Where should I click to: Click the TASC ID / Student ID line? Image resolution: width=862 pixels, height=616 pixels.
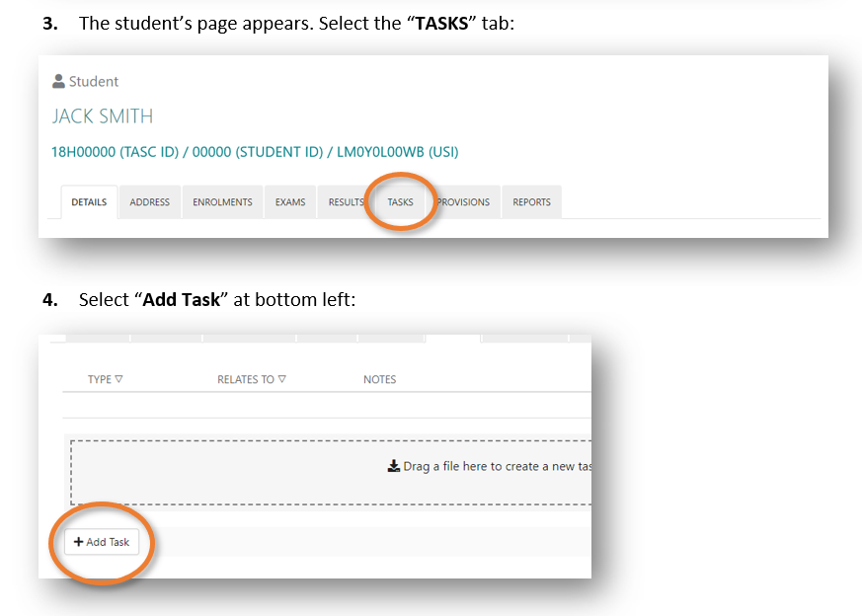(x=255, y=152)
